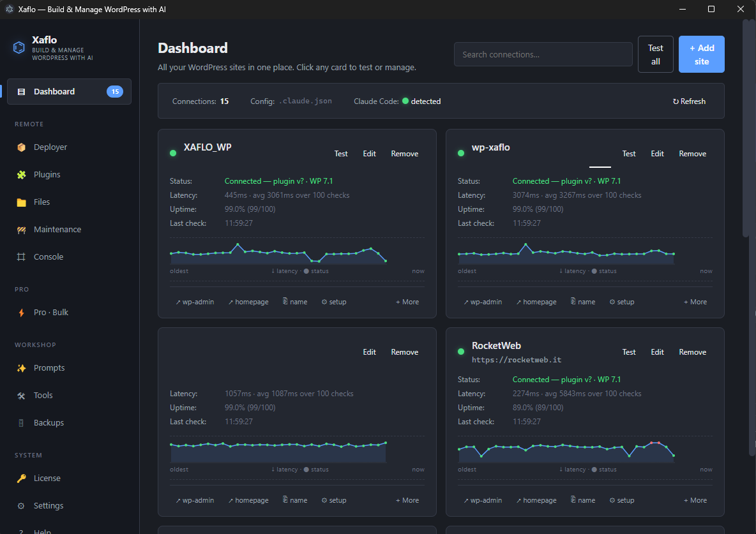
Task: Remove the unnamed connection card
Action: tap(405, 352)
